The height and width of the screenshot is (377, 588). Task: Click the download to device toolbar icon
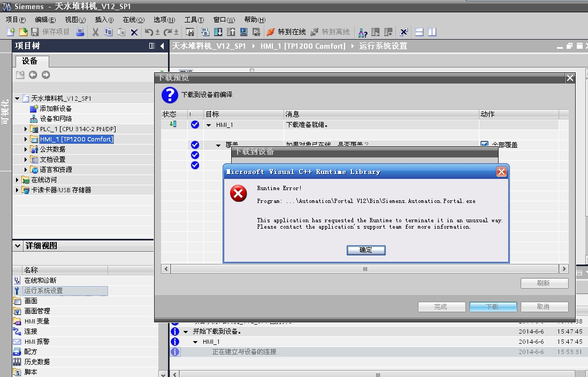pyautogui.click(x=218, y=32)
